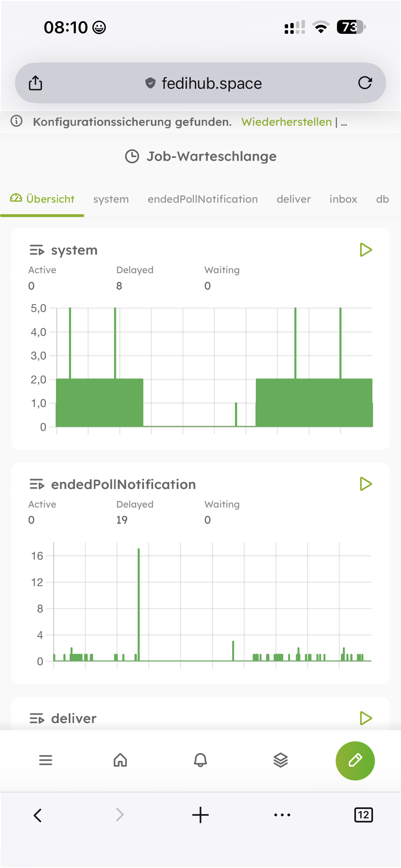The height and width of the screenshot is (868, 401).
Task: Tap the fedihub.space address field
Action: [211, 83]
